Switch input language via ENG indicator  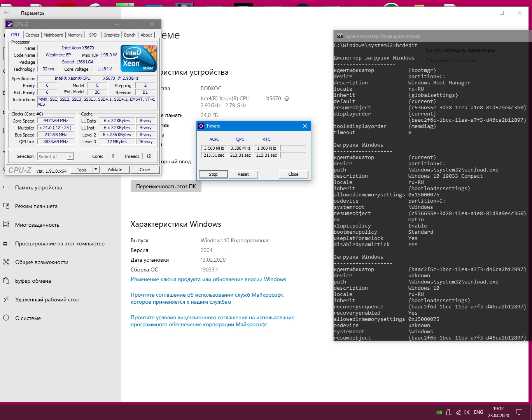(479, 412)
